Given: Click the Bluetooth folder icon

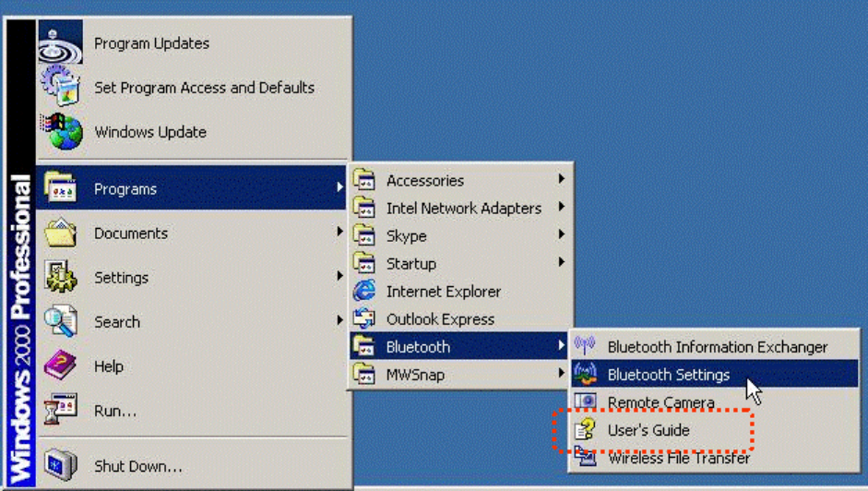Looking at the screenshot, I should point(364,346).
